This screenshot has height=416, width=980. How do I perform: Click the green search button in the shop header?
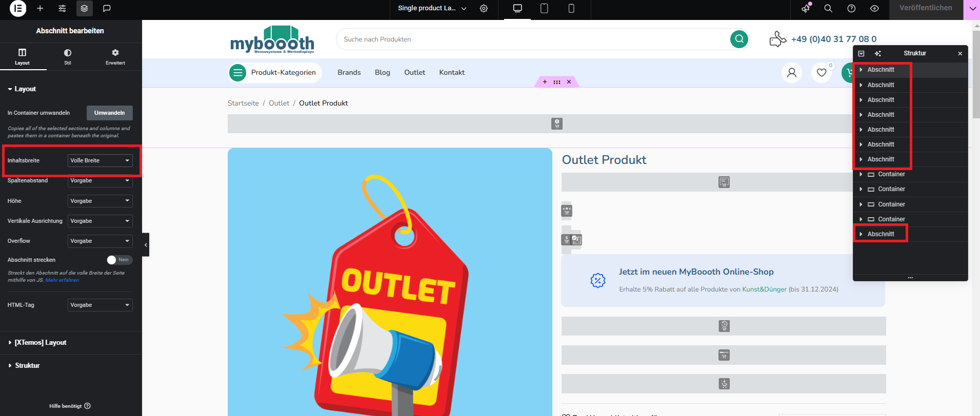click(739, 39)
